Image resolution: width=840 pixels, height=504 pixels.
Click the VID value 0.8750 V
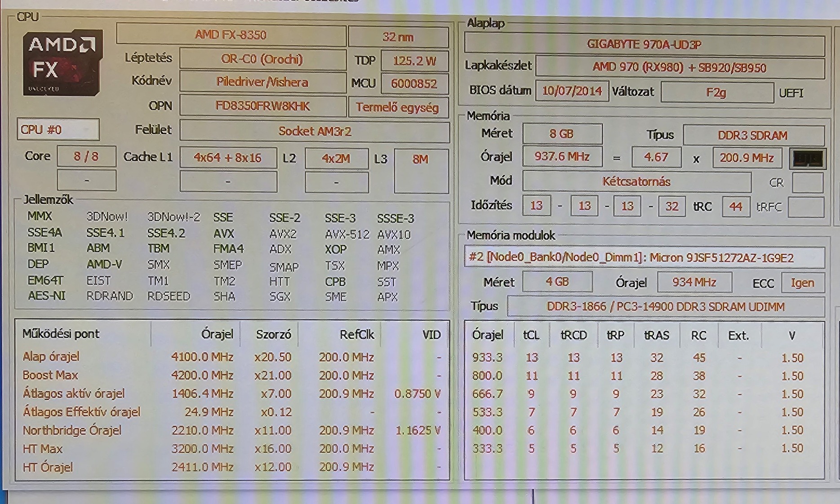click(x=418, y=394)
